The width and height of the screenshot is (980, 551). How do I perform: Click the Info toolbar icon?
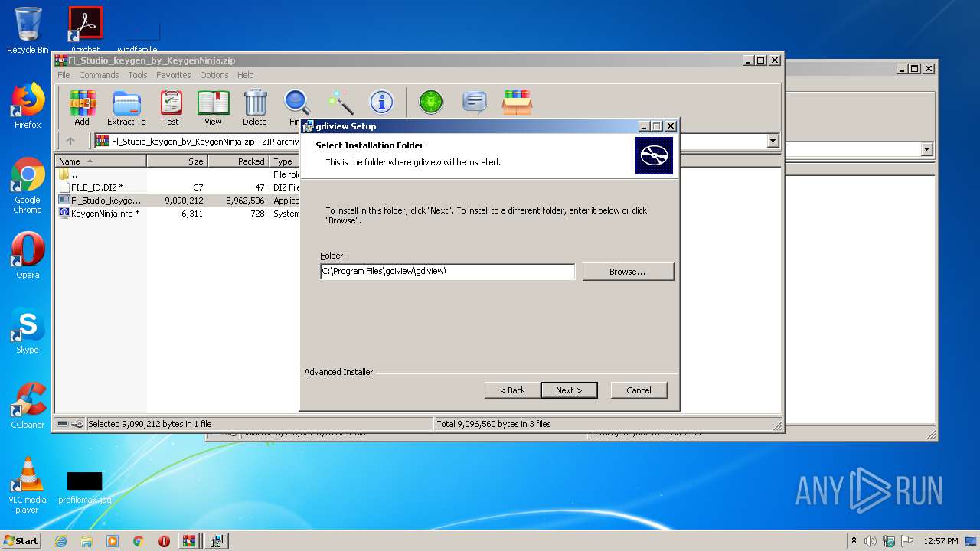click(381, 102)
